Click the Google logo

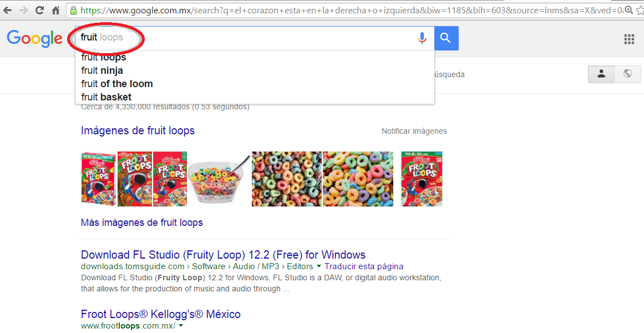click(34, 39)
